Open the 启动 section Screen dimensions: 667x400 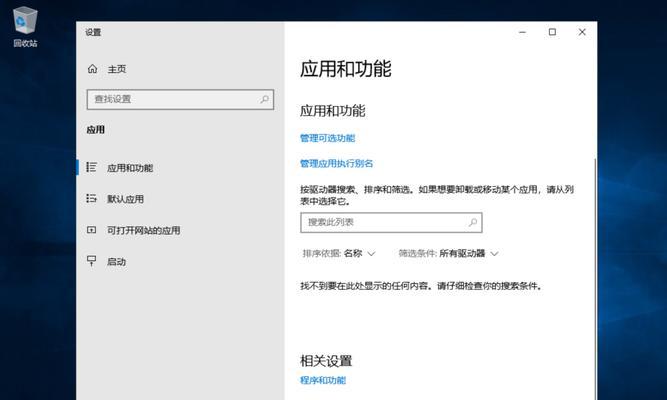[x=117, y=262]
